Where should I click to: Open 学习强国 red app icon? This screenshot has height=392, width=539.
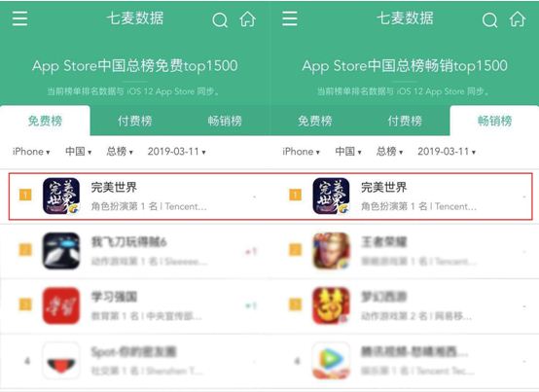pos(61,305)
